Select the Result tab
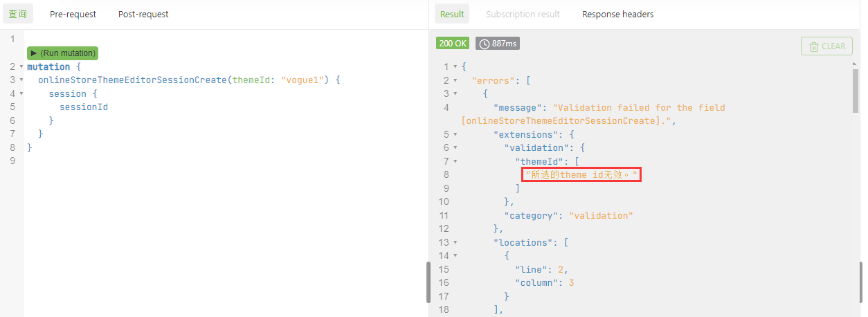Viewport: 868px width, 317px height. click(x=452, y=14)
